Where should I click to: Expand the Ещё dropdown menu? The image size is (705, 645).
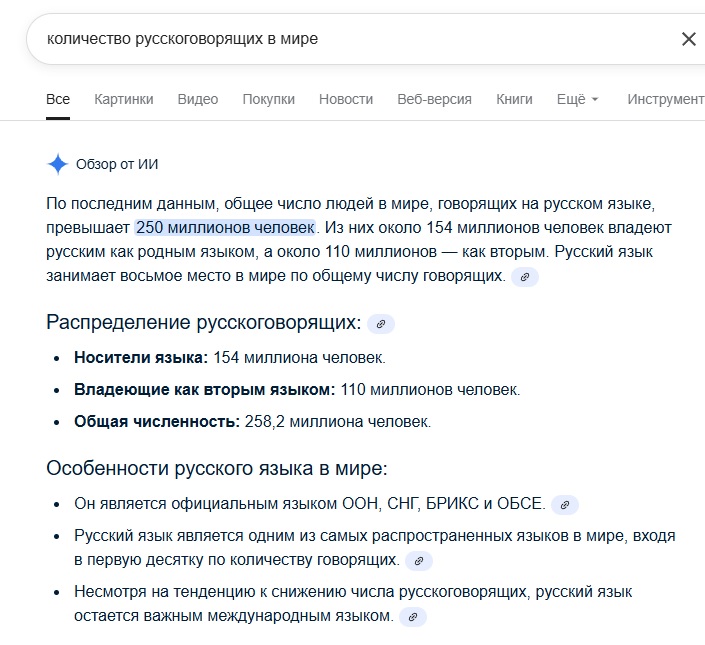point(577,99)
